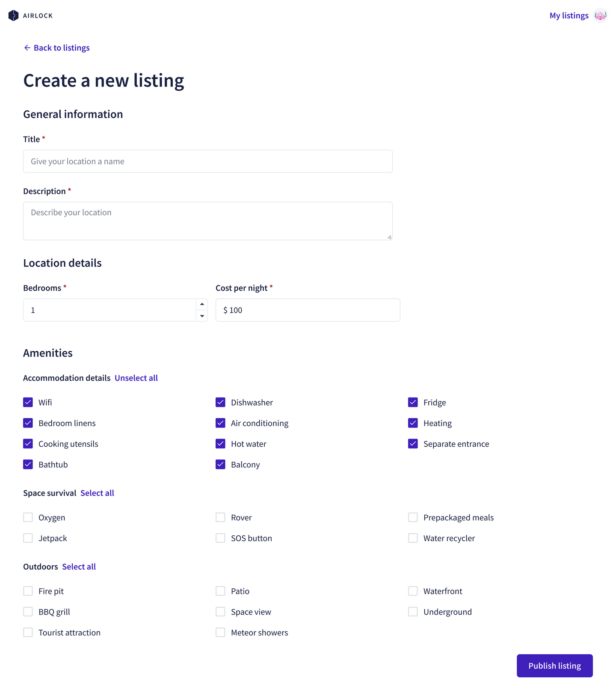Click the Airlock hexagon logo
The height and width of the screenshot is (700, 616).
click(13, 15)
